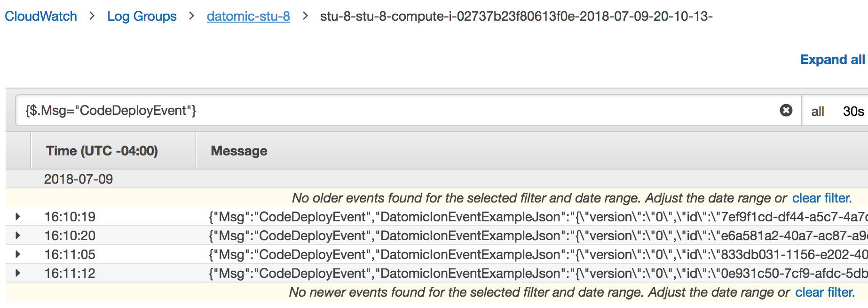The width and height of the screenshot is (868, 308).
Task: Focus the CodeDeployEvent filter input field
Action: 395,111
